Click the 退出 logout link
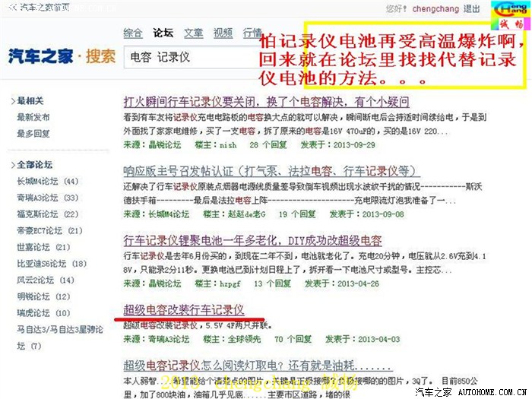 point(472,9)
